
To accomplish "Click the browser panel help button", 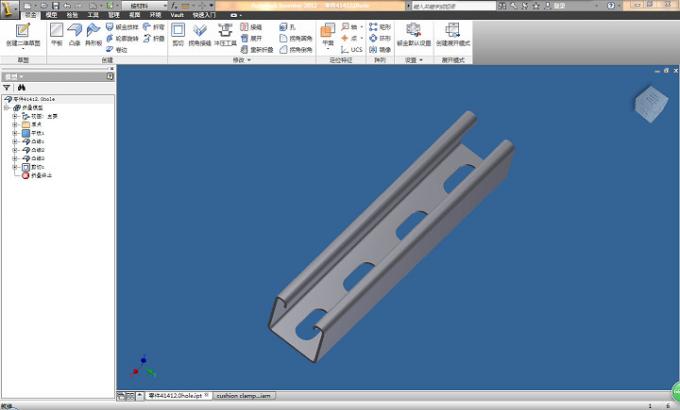I will coord(110,77).
